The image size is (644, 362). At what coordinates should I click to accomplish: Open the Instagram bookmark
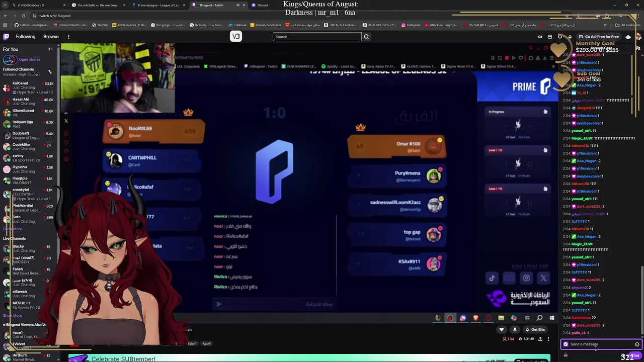point(411,25)
